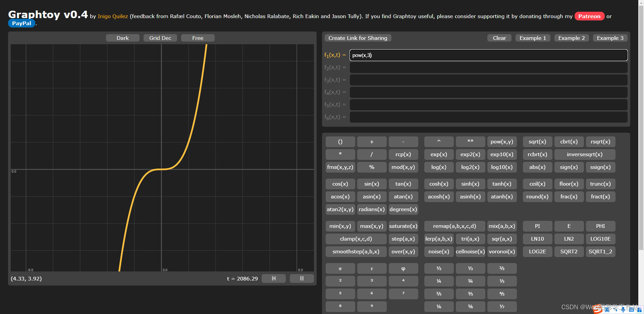Open the PayPal donation link
This screenshot has height=314, width=644.
[x=21, y=23]
